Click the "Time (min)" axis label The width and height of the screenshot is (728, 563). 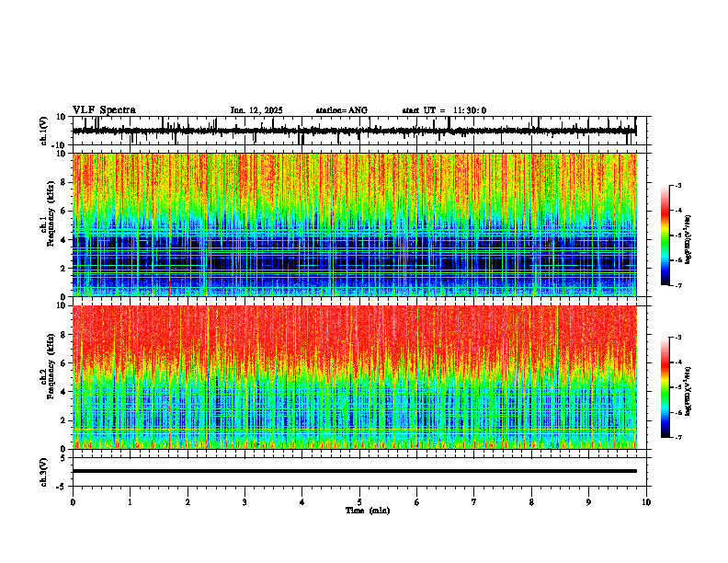tap(368, 511)
